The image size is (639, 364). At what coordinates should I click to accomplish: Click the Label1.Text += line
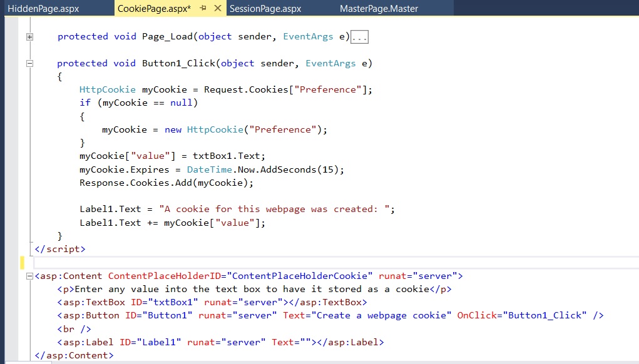tap(172, 223)
